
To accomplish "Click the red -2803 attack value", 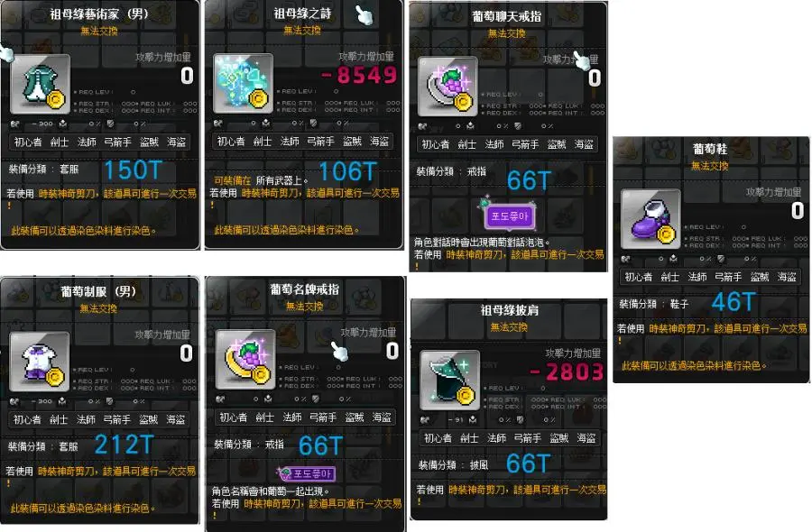I will pyautogui.click(x=567, y=372).
